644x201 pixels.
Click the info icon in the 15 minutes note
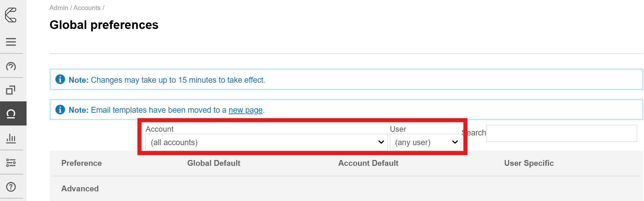coord(60,80)
